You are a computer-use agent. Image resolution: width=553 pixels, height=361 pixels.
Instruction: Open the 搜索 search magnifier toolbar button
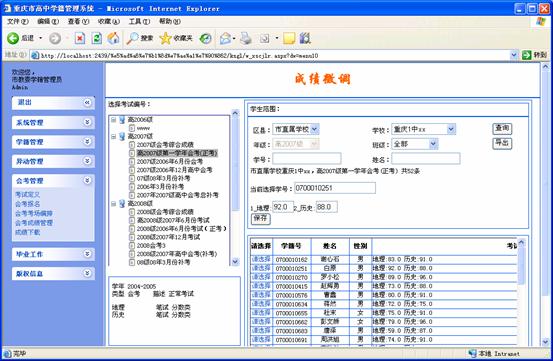[x=140, y=38]
